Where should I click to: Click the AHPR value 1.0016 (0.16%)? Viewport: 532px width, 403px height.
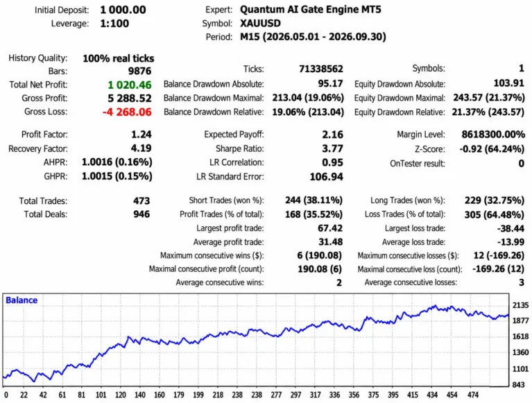click(x=117, y=162)
